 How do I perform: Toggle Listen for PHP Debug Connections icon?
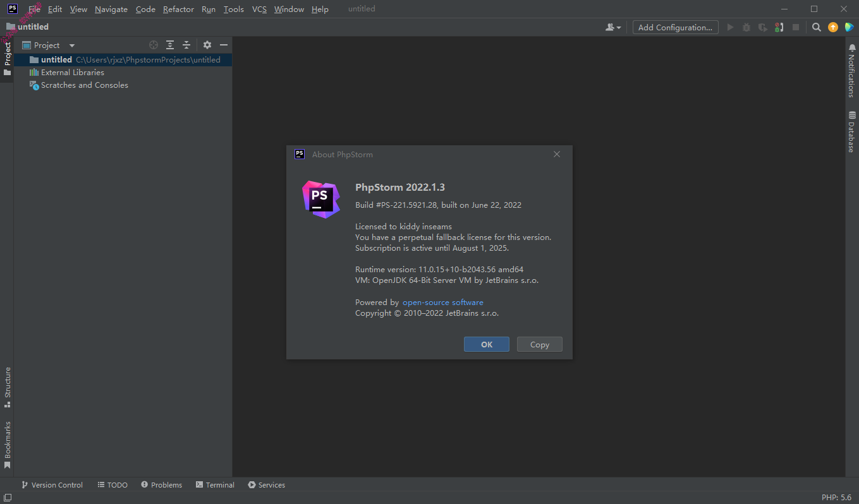coord(779,27)
